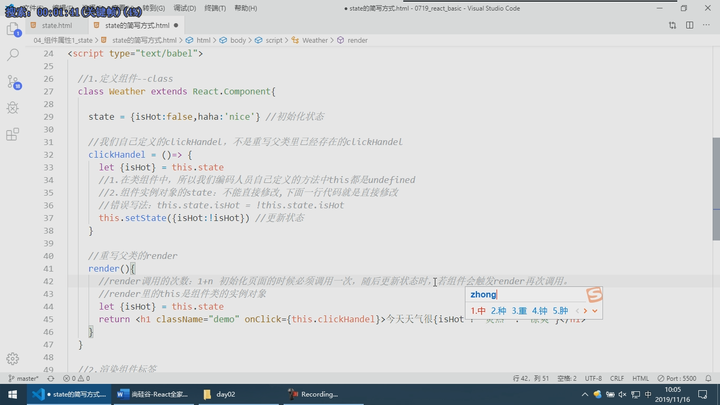Click breadcrumb folder 04_组件属性1_state
The image size is (720, 405).
click(x=63, y=40)
